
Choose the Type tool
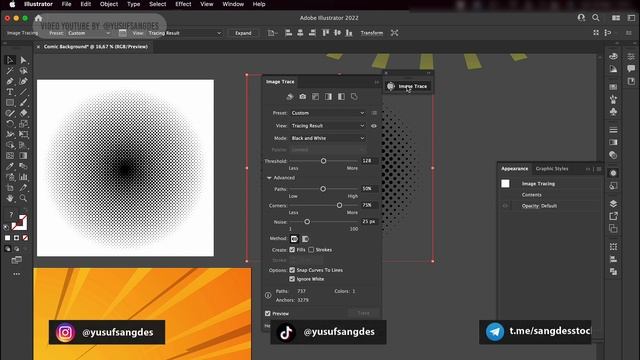coord(10,92)
